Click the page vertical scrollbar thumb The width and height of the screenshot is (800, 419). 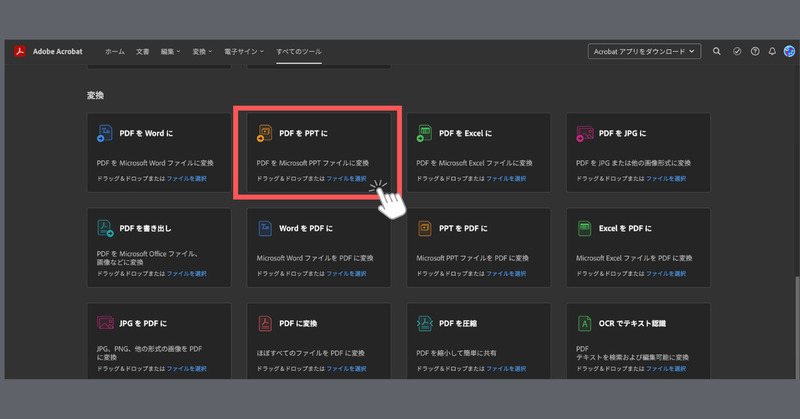click(x=797, y=328)
